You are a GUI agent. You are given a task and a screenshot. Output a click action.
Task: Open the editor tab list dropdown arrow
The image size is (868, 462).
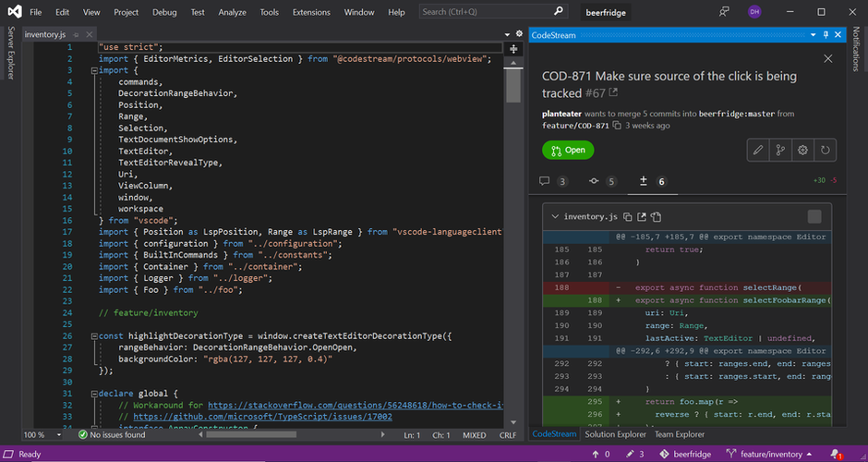507,34
